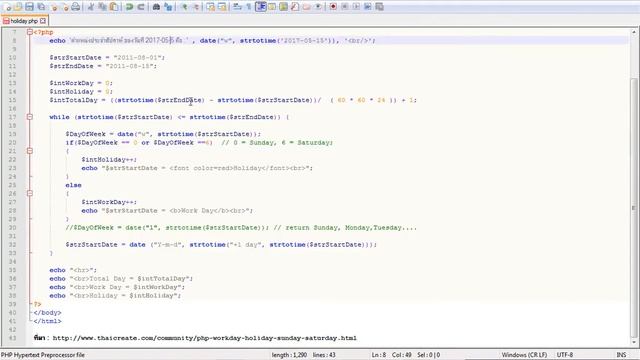Viewport: 640px width, 360px height.
Task: Click the Stop Recording macro icon
Action: 344,7
